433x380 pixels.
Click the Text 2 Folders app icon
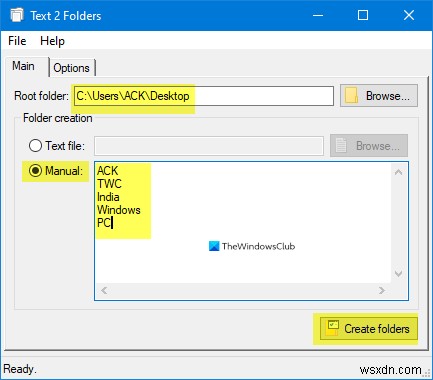(17, 15)
